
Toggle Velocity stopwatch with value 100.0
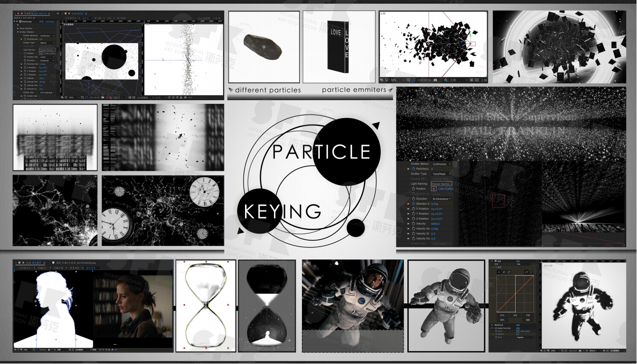point(25,78)
